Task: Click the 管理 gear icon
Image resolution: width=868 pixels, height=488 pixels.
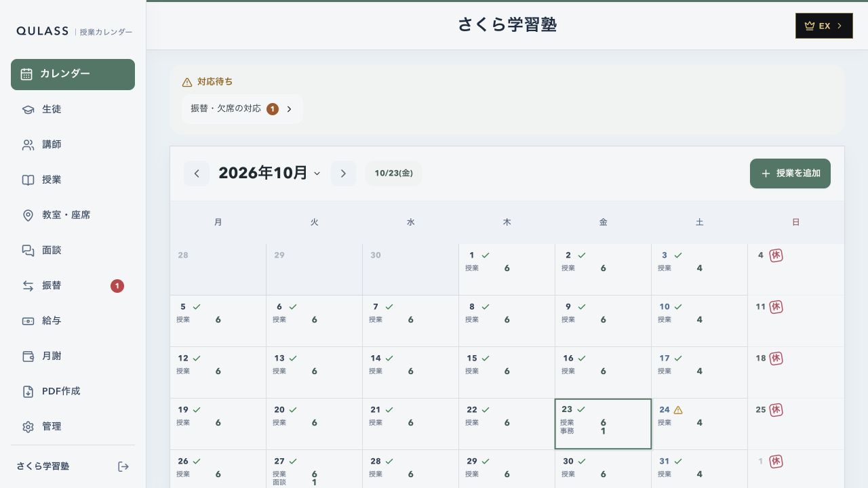Action: (28, 426)
